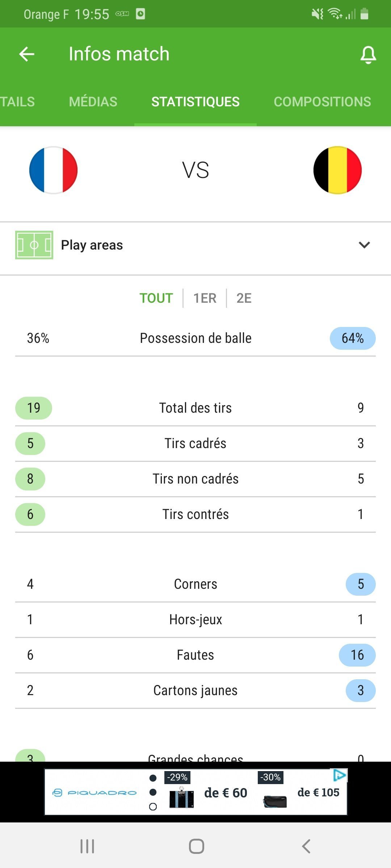
Task: Tap the 64% possession blue badge
Action: 353,338
